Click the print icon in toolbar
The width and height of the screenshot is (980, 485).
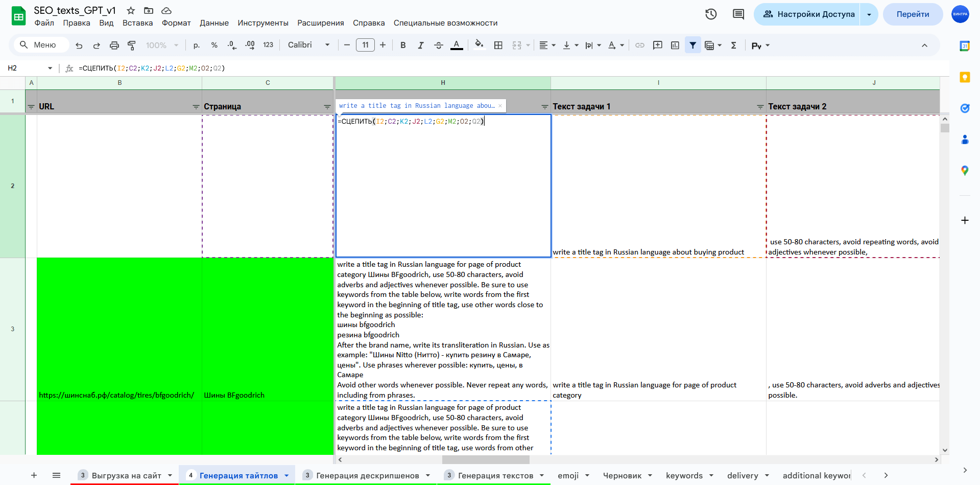114,45
